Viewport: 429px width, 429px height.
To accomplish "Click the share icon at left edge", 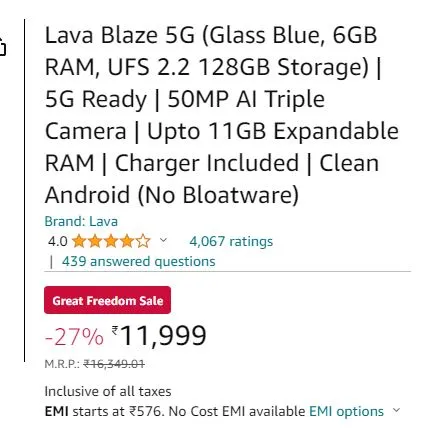I will coord(3,47).
